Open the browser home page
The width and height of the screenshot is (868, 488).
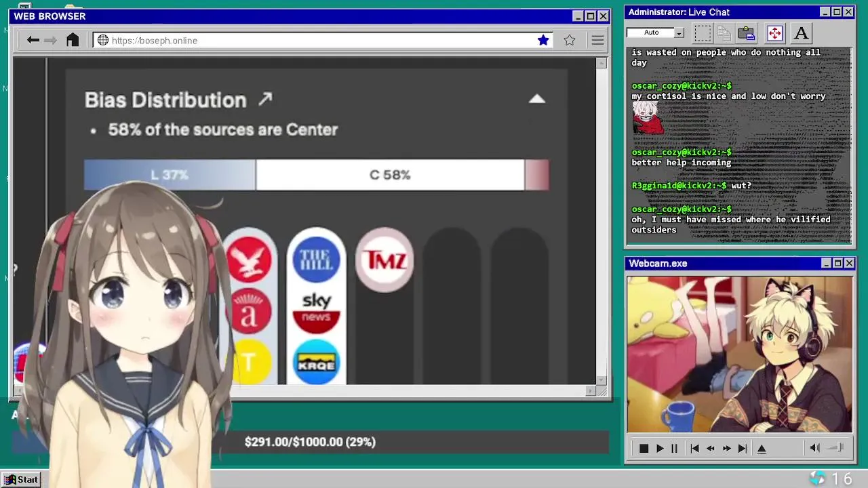(x=73, y=40)
